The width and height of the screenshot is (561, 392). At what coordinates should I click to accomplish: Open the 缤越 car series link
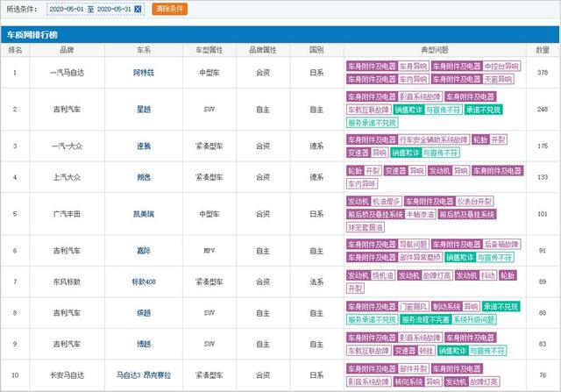tap(144, 313)
